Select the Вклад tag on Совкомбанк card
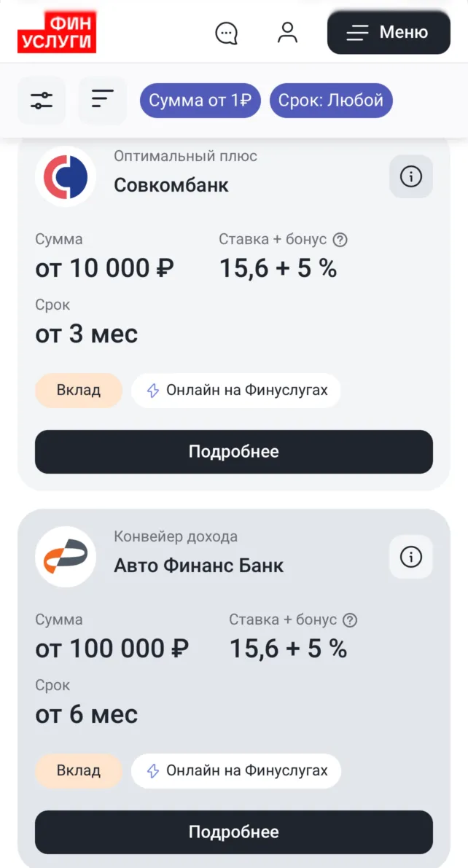This screenshot has width=468, height=868. coord(78,391)
